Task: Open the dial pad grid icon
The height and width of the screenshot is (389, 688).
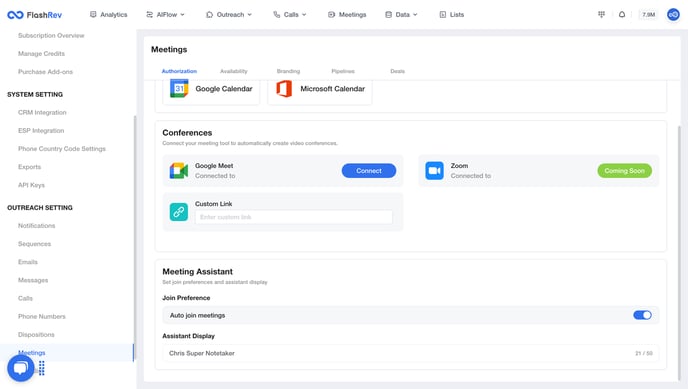Action: coord(602,14)
